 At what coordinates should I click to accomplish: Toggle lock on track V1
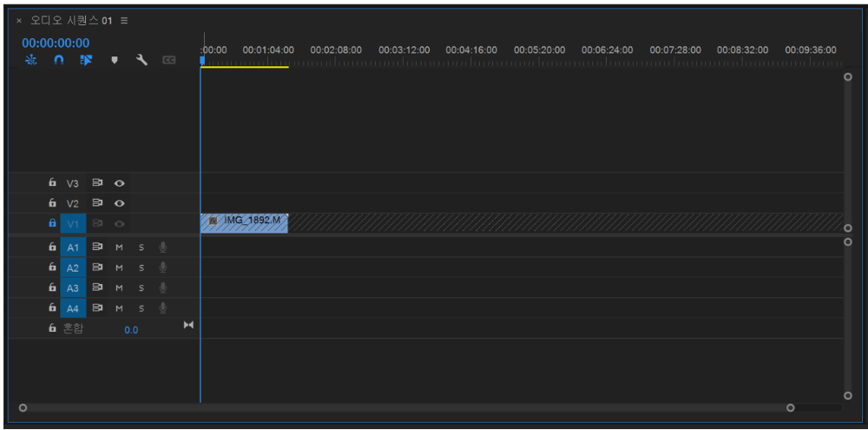pos(52,223)
